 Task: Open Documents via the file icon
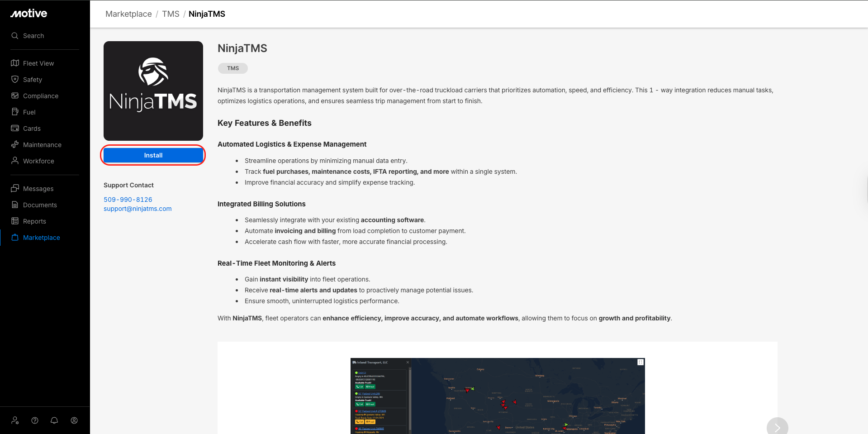(15, 205)
